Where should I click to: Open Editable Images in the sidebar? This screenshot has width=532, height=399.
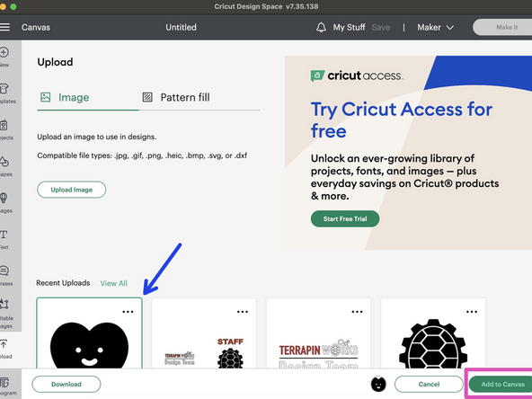point(5,314)
